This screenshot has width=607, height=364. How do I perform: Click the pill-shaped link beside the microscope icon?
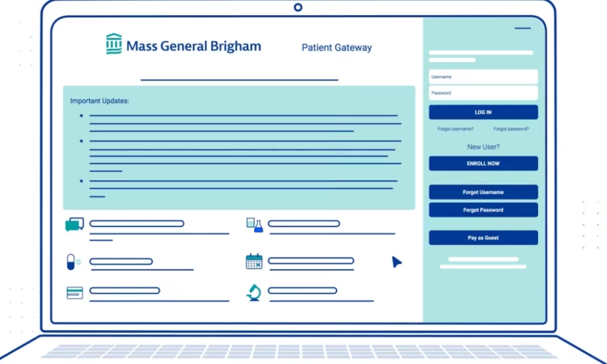tap(302, 290)
